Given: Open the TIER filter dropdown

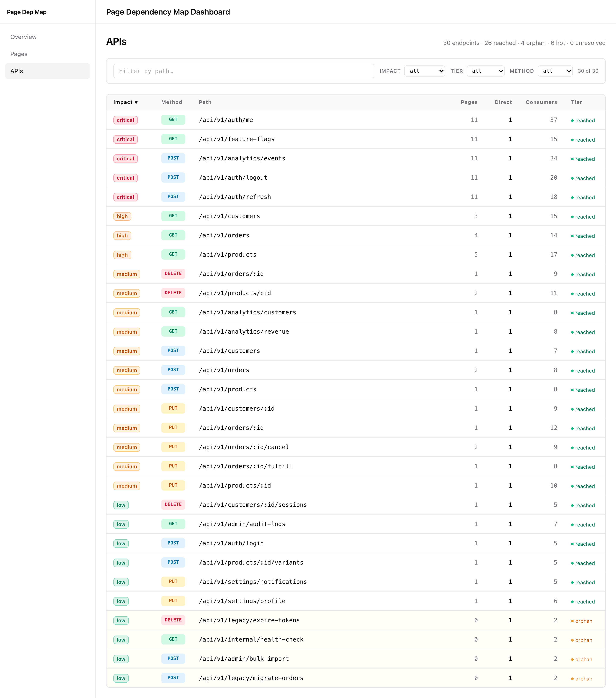Looking at the screenshot, I should 485,71.
